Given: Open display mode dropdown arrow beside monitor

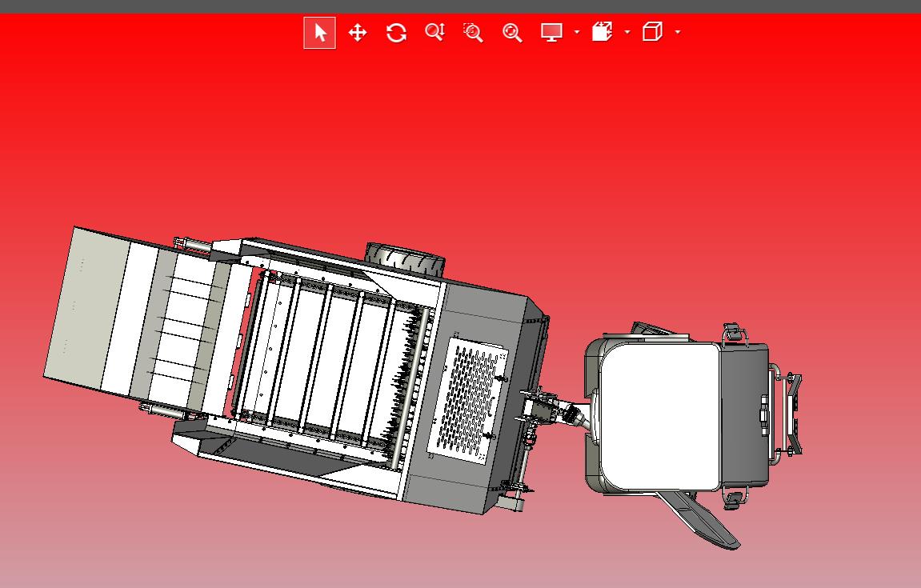Looking at the screenshot, I should pos(577,32).
